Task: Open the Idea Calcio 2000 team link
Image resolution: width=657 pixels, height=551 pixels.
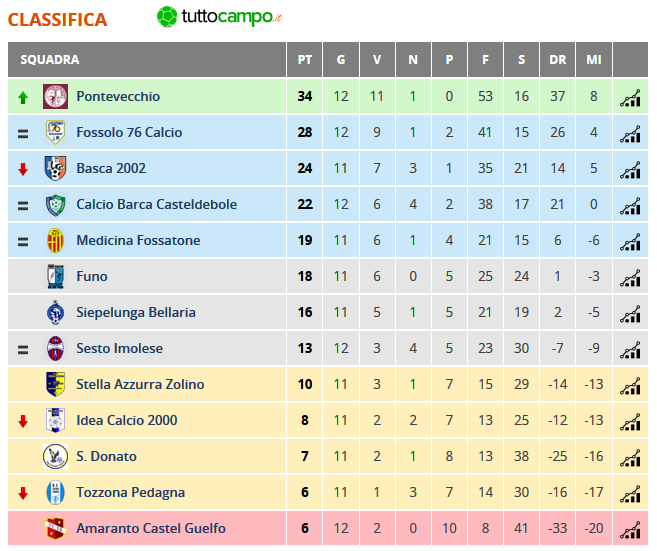Action: point(127,420)
